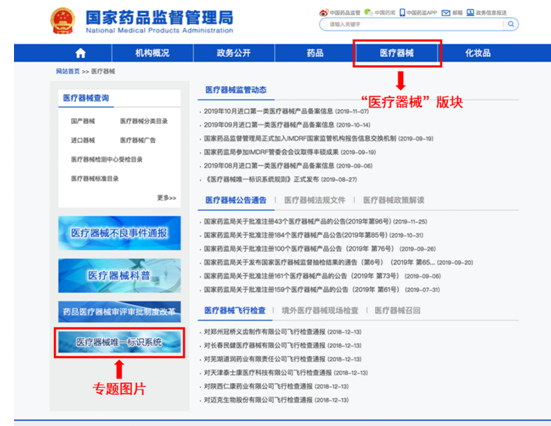Click the national emblem logo
The height and width of the screenshot is (426, 551).
click(63, 21)
